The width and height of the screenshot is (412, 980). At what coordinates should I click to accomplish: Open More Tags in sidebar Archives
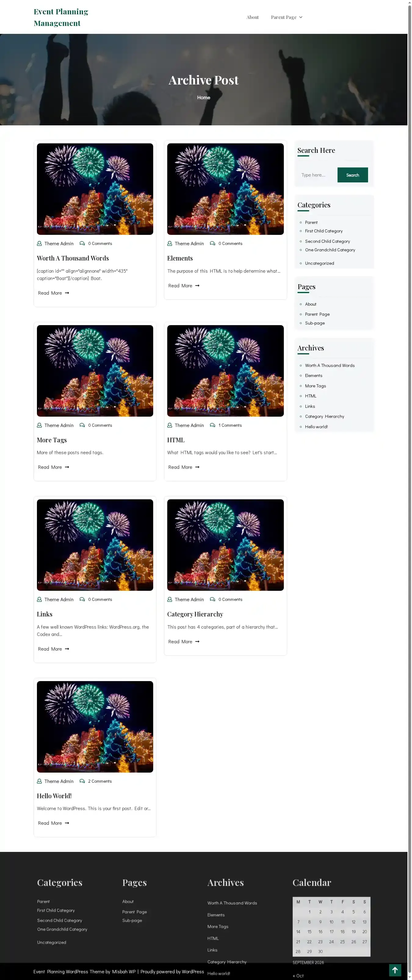(315, 386)
